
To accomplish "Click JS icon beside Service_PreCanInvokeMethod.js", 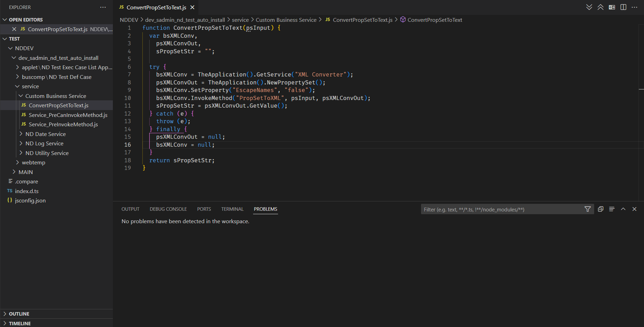I will (x=24, y=115).
